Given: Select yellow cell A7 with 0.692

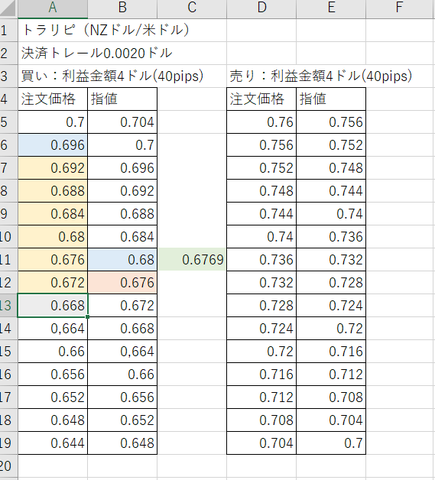Looking at the screenshot, I should [53, 168].
